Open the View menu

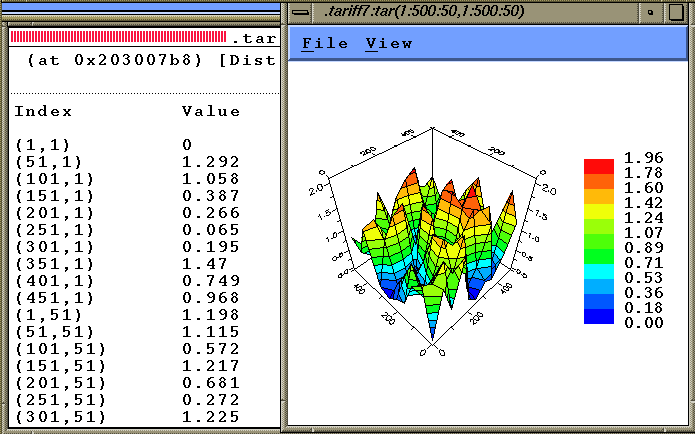pos(388,43)
